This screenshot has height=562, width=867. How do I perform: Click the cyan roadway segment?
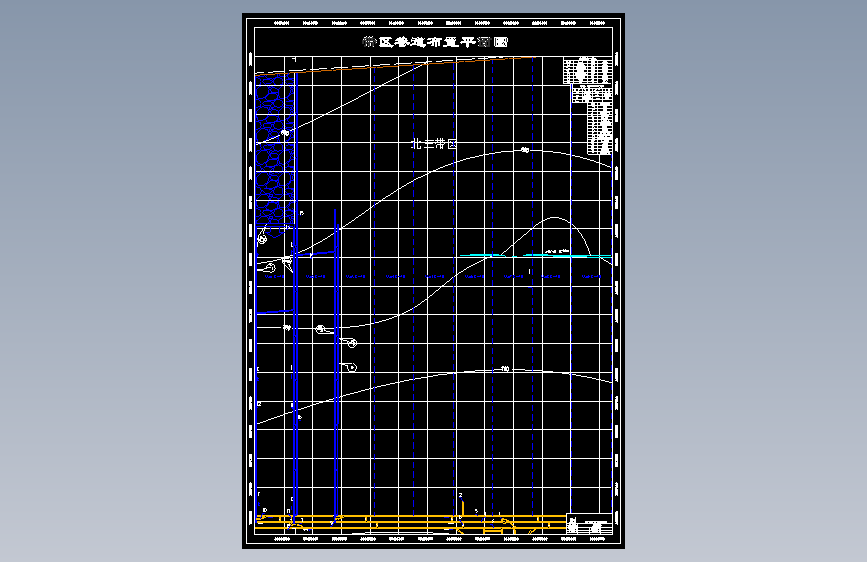tap(535, 255)
